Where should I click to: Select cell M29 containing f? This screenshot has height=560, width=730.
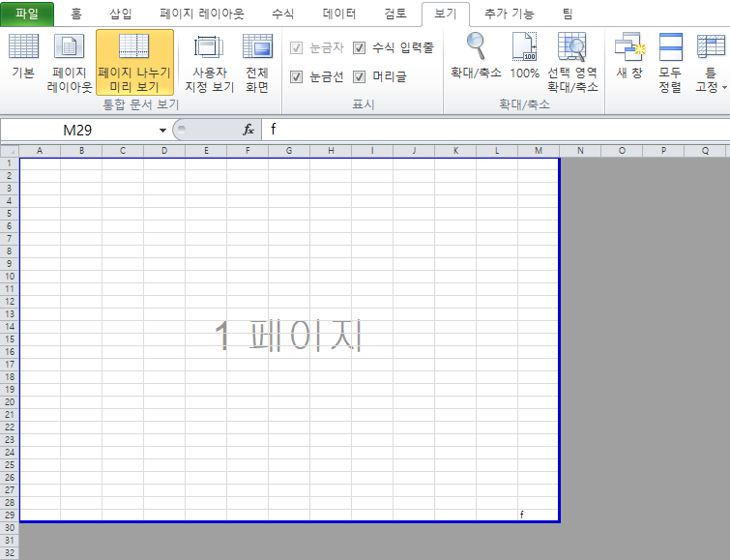[539, 515]
